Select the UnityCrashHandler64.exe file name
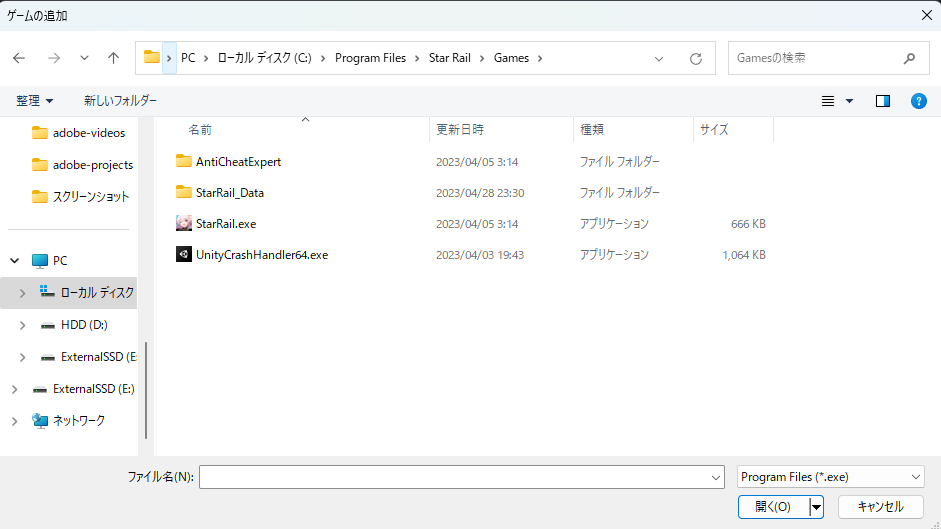Viewport: 941px width, 529px height. pyautogui.click(x=262, y=255)
